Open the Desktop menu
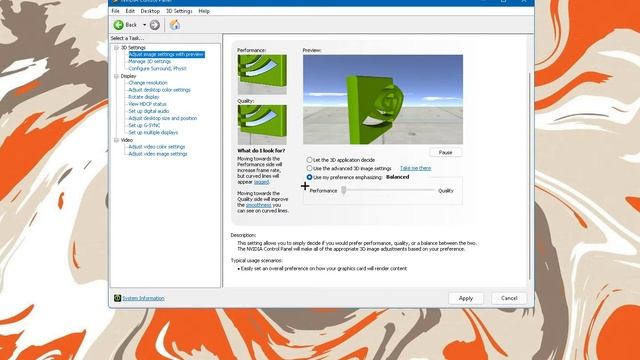The height and width of the screenshot is (360, 640). pos(150,11)
